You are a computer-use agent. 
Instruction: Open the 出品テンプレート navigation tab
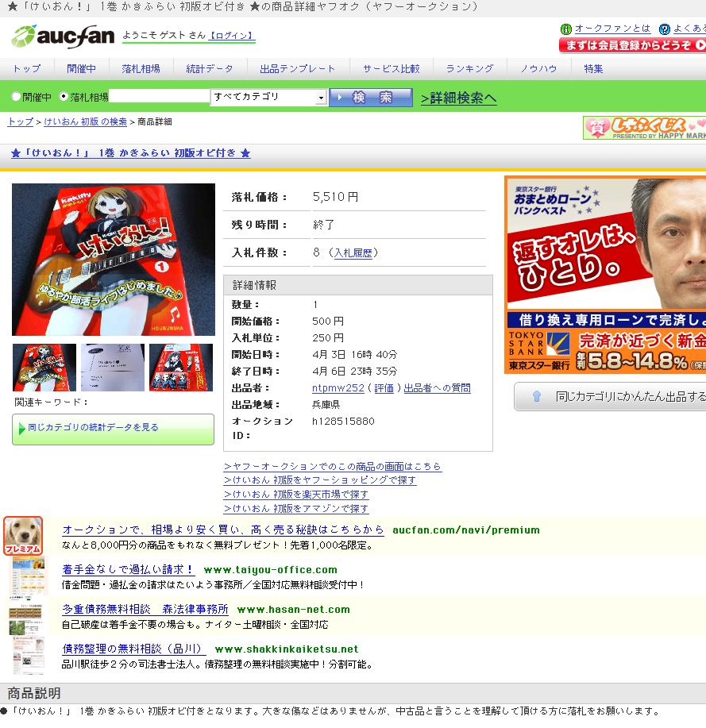[298, 69]
